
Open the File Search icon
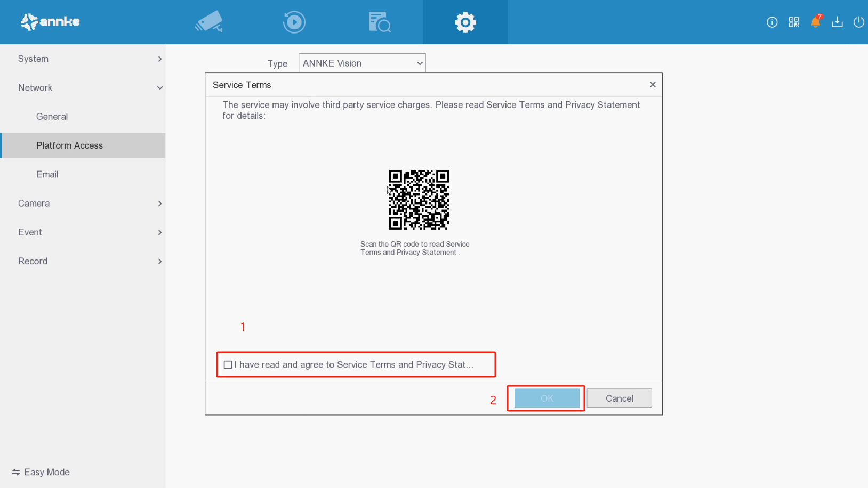tap(380, 22)
